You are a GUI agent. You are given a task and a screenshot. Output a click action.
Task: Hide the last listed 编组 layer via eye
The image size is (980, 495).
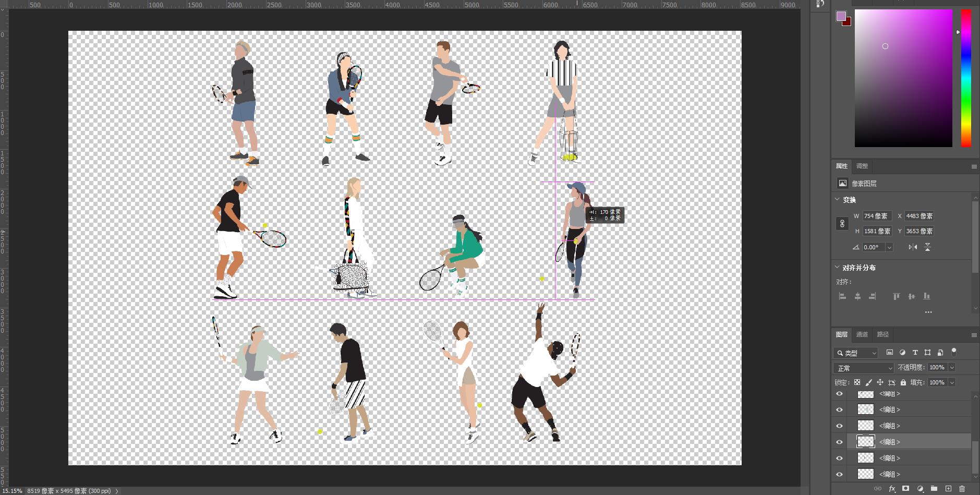pos(839,474)
